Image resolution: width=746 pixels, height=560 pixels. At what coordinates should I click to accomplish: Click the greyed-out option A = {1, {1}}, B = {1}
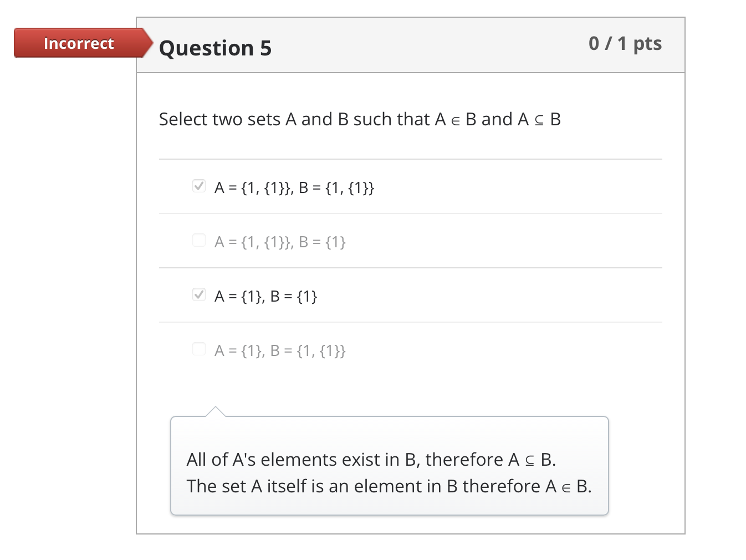point(280,242)
